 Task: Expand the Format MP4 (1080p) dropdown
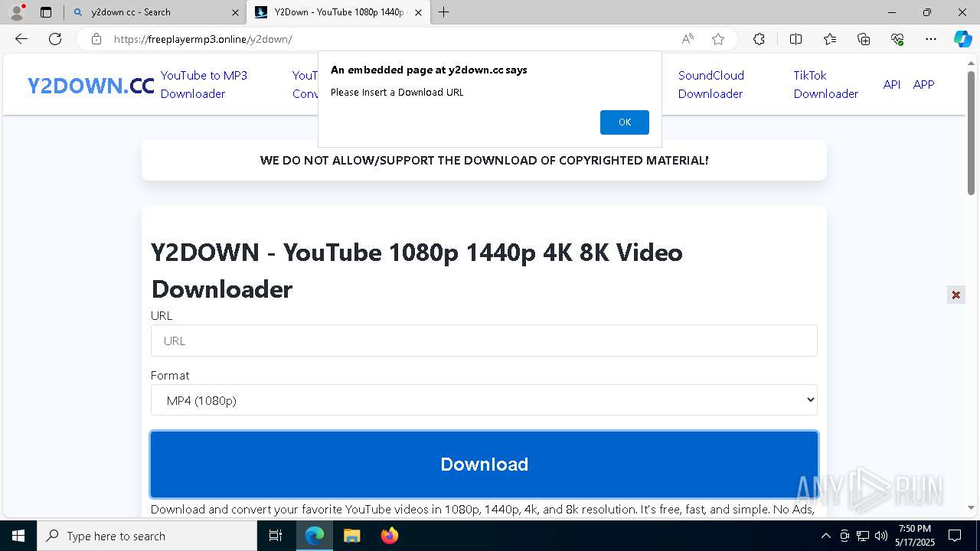click(484, 400)
